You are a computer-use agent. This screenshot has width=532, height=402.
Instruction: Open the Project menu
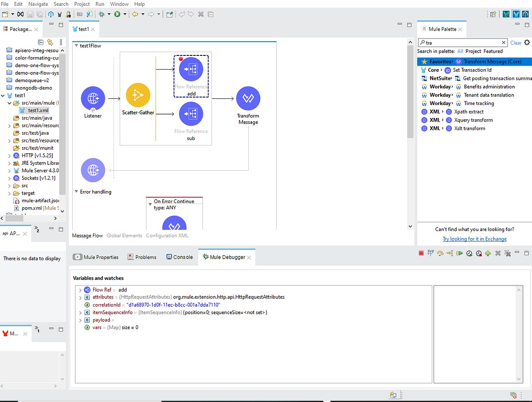pyautogui.click(x=82, y=4)
